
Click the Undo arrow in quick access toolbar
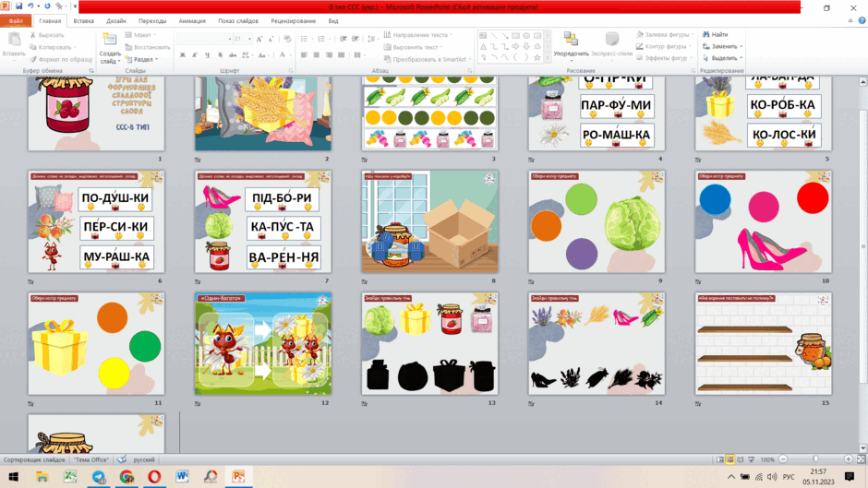(x=30, y=6)
